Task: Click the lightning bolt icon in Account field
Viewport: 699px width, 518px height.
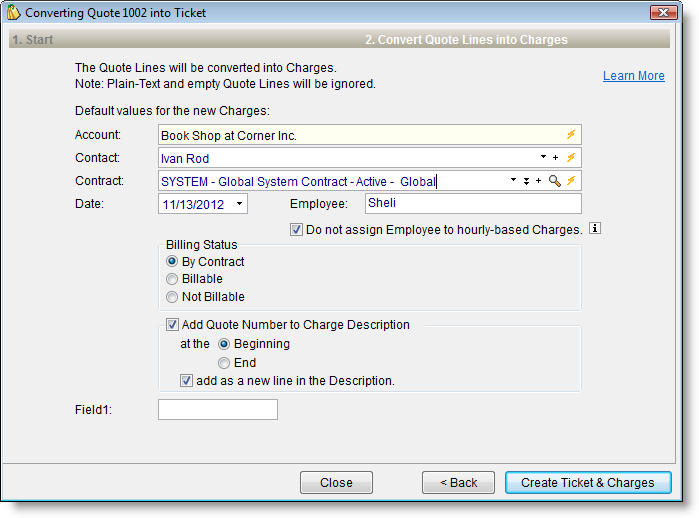Action: click(x=571, y=134)
